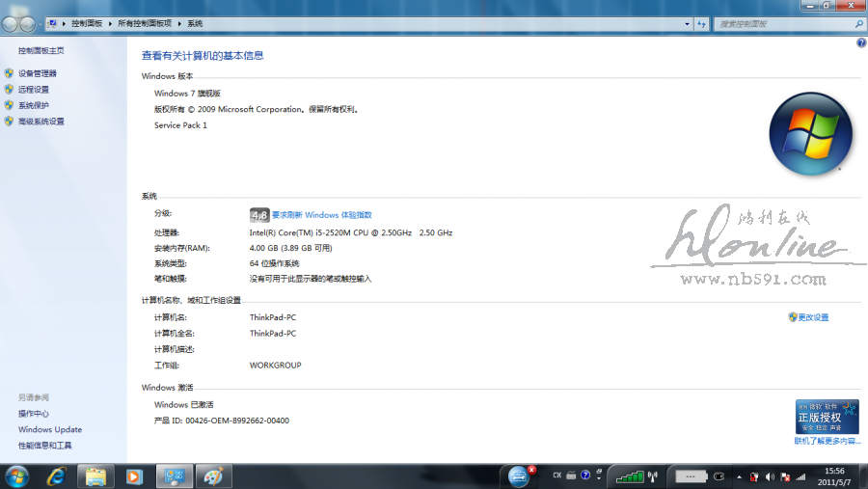Click the help question mark icon

click(x=861, y=42)
